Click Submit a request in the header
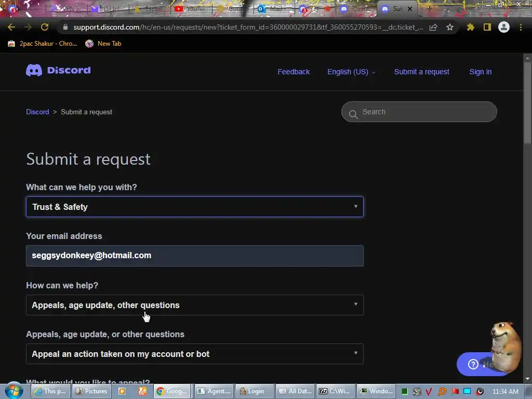 (421, 72)
